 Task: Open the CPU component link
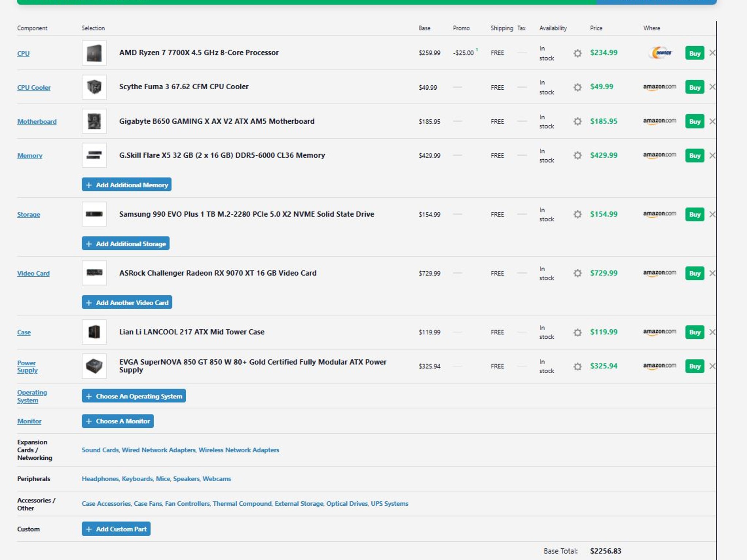[x=23, y=53]
